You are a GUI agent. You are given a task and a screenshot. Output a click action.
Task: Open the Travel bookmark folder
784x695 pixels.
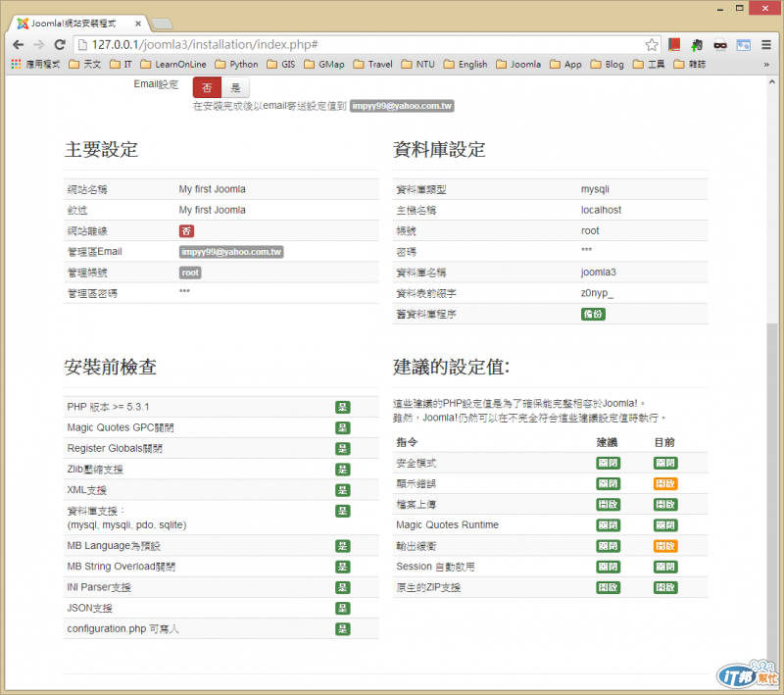coord(373,64)
